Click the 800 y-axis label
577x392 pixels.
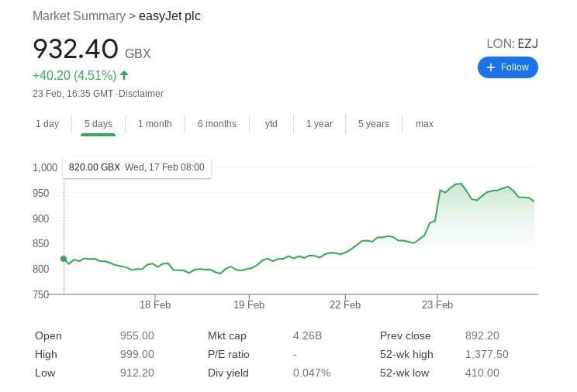pyautogui.click(x=40, y=269)
